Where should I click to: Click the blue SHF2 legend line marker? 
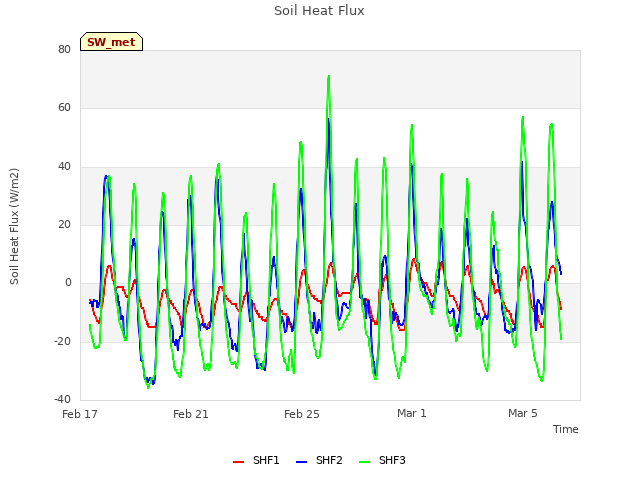click(x=301, y=462)
